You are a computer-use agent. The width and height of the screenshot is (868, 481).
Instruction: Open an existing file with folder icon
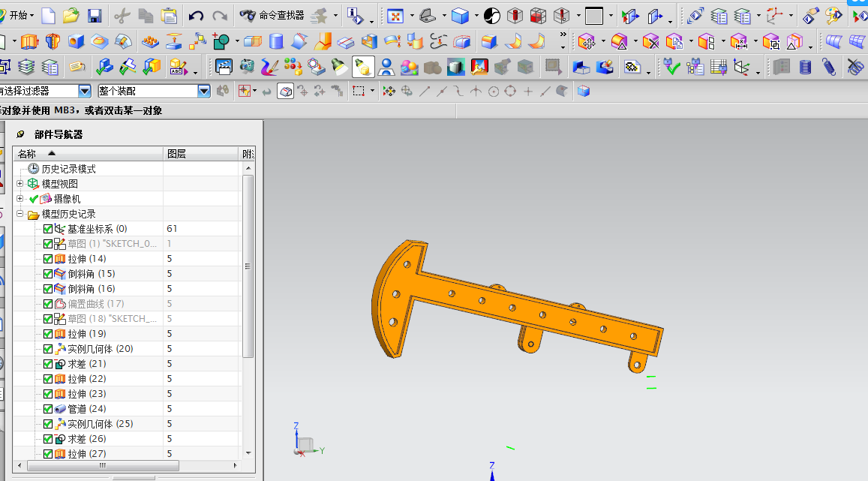(x=71, y=15)
